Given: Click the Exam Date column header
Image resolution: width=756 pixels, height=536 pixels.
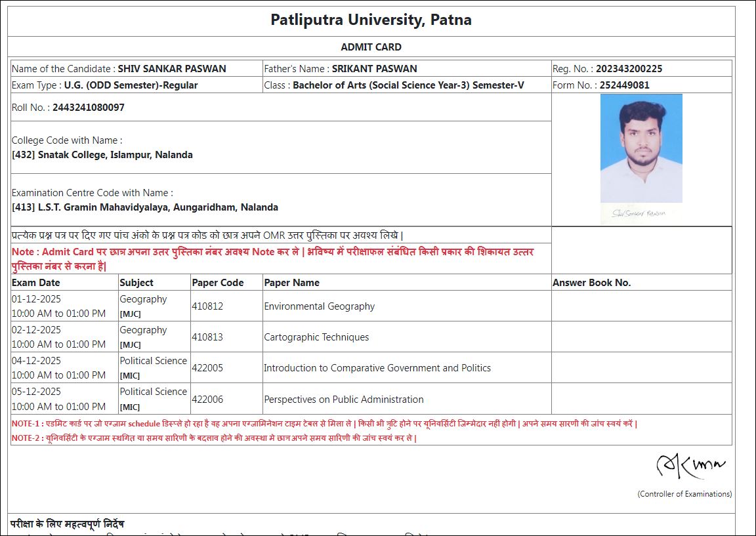Looking at the screenshot, I should pyautogui.click(x=36, y=283).
